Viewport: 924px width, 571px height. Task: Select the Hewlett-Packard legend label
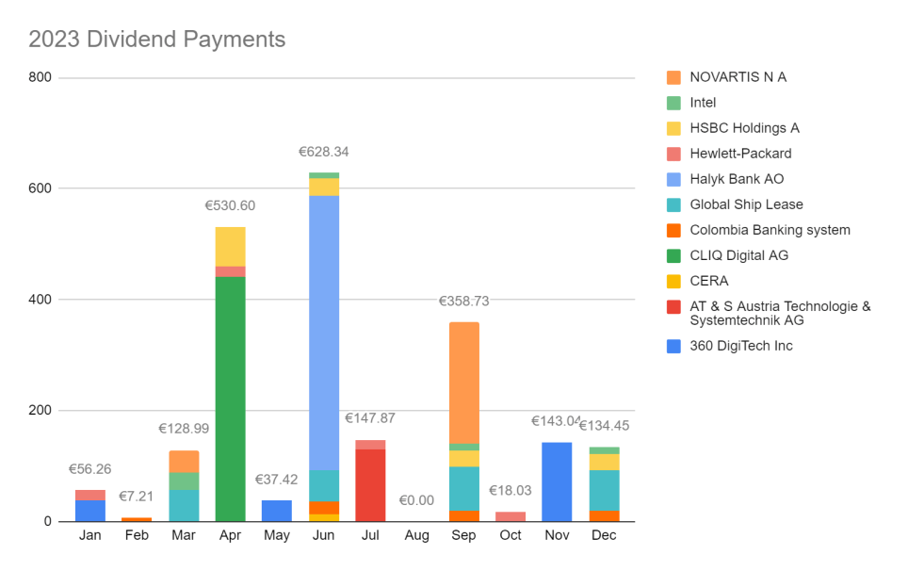(740, 154)
